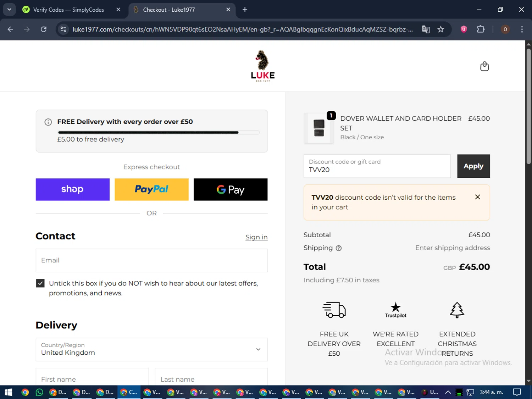This screenshot has width=532, height=399.
Task: Click the 'Enter shipping address' text
Action: click(453, 248)
